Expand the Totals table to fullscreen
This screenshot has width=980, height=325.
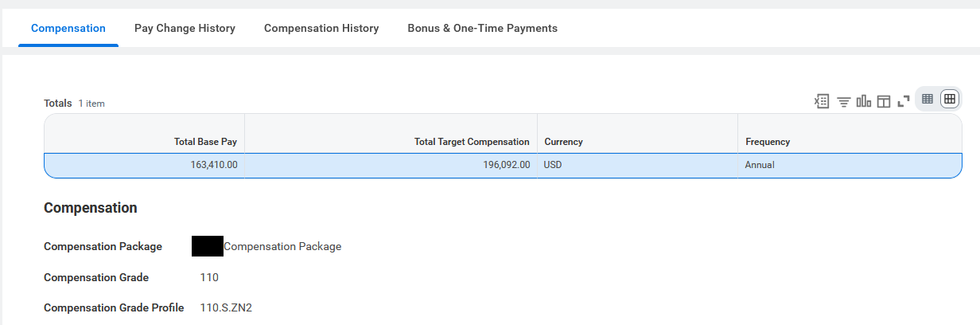(x=903, y=101)
